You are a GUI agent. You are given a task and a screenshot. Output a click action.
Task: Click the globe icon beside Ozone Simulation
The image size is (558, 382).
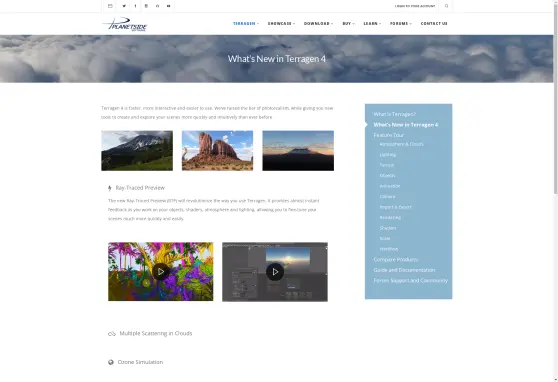[x=111, y=362]
